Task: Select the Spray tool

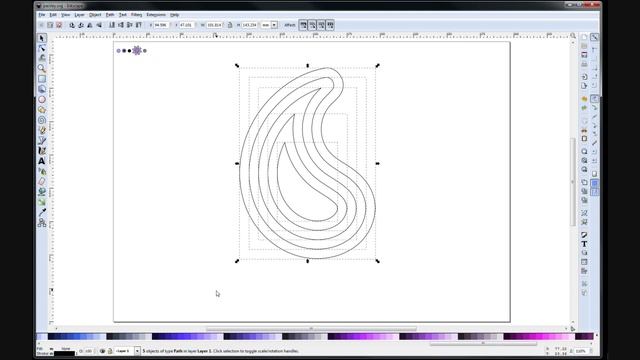Action: pyautogui.click(x=42, y=171)
